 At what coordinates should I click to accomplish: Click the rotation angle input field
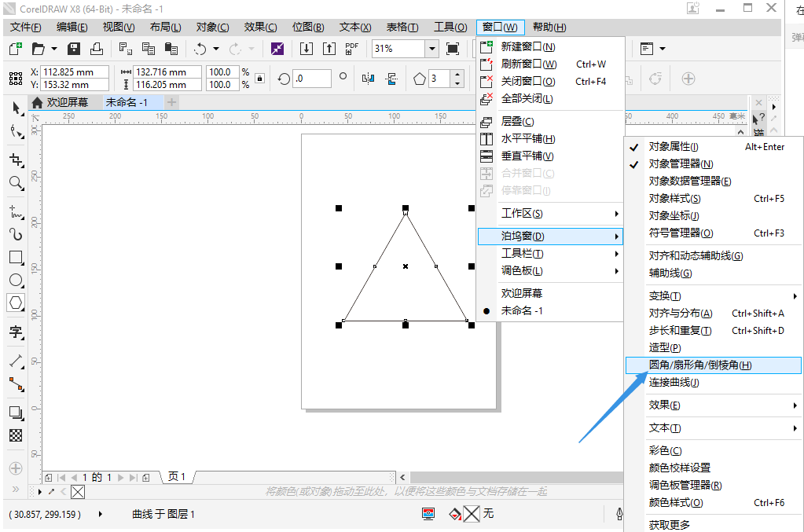click(312, 79)
